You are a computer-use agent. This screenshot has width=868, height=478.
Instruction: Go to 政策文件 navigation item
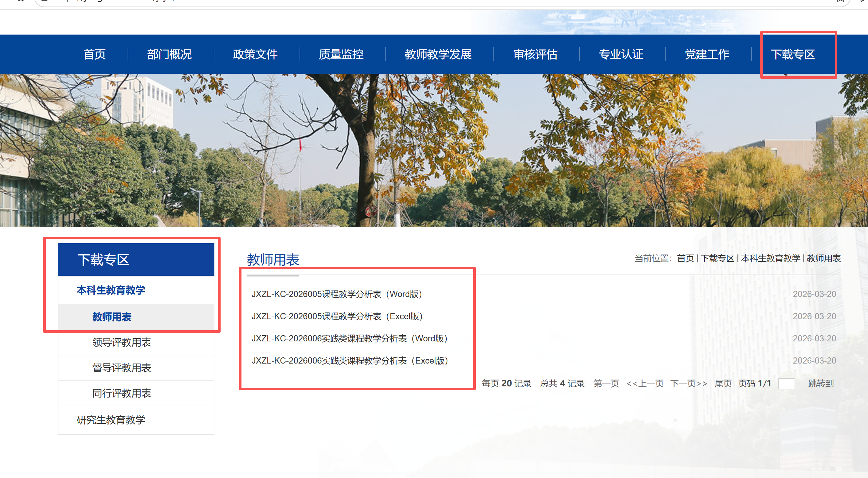(255, 54)
